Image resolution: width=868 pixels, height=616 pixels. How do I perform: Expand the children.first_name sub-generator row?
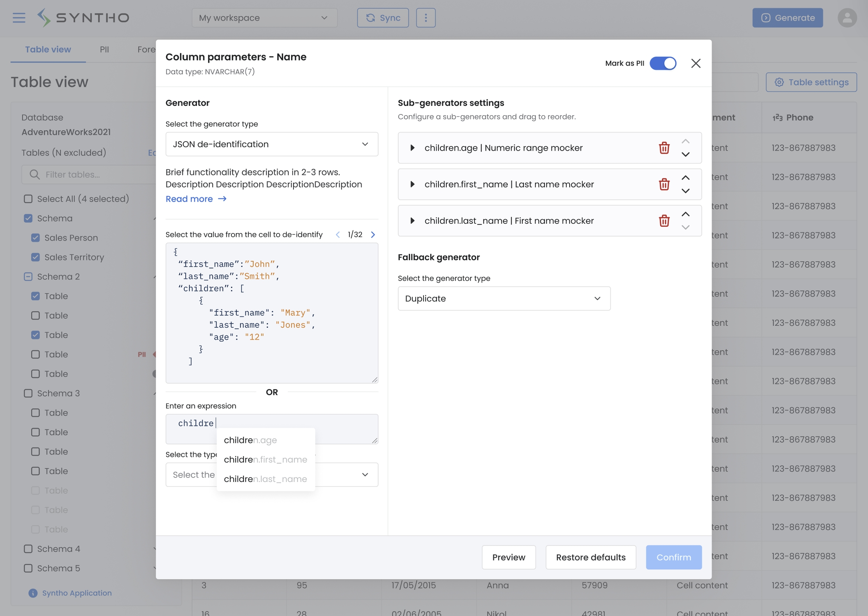pos(412,184)
